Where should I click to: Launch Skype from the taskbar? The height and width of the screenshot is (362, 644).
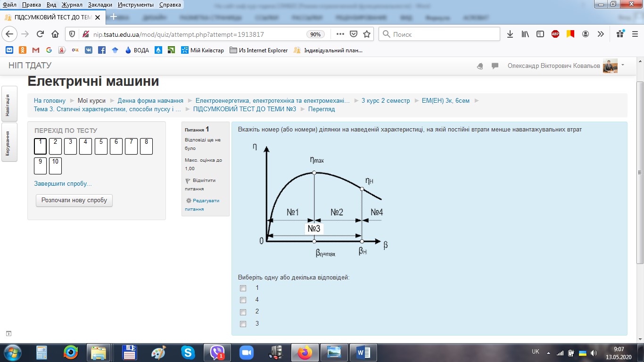click(188, 352)
